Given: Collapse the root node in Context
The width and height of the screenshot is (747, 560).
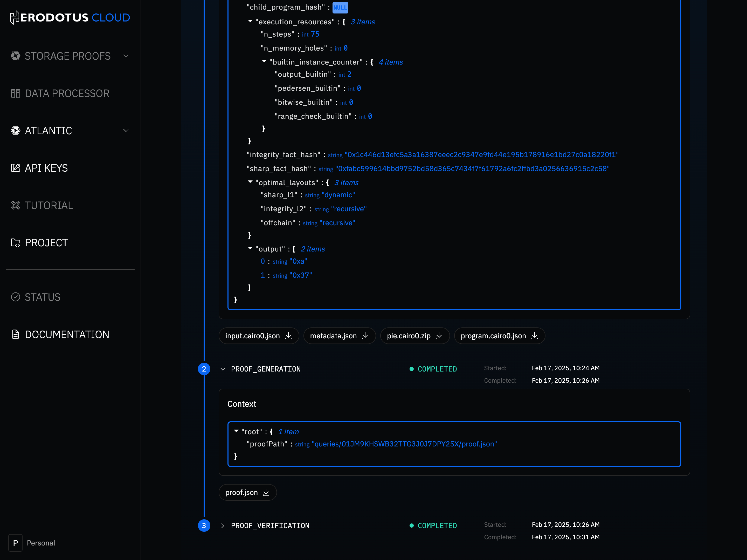Looking at the screenshot, I should 236,431.
